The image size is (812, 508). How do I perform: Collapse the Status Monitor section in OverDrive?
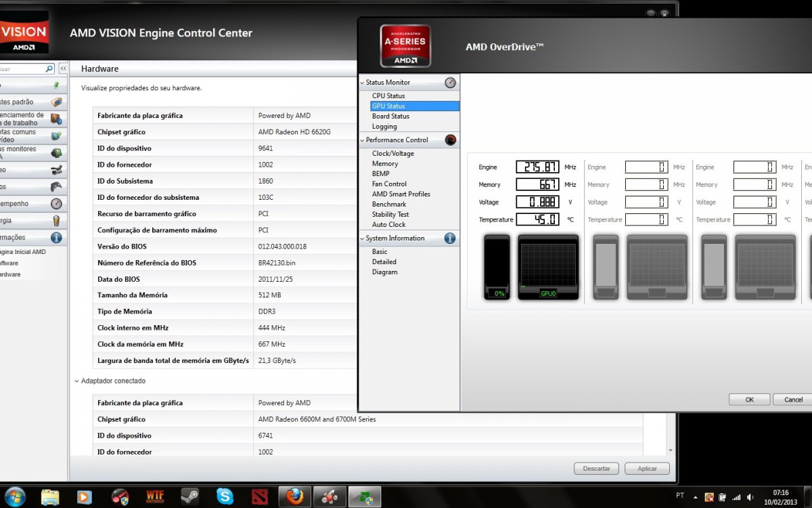click(x=362, y=83)
